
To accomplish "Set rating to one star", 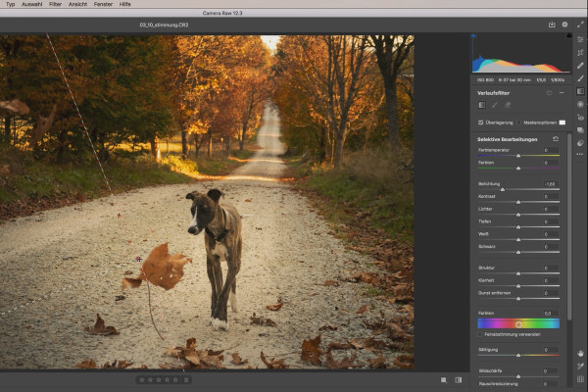I will coord(142,380).
